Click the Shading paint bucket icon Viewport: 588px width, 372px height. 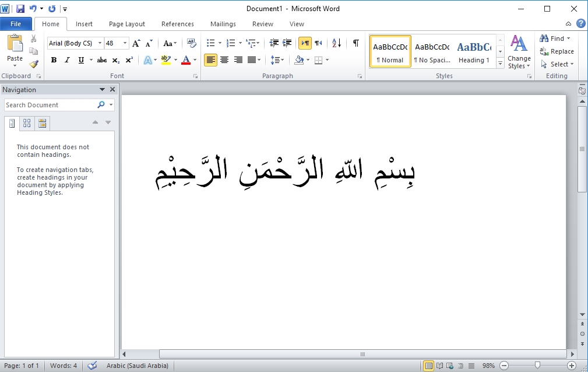coord(297,60)
